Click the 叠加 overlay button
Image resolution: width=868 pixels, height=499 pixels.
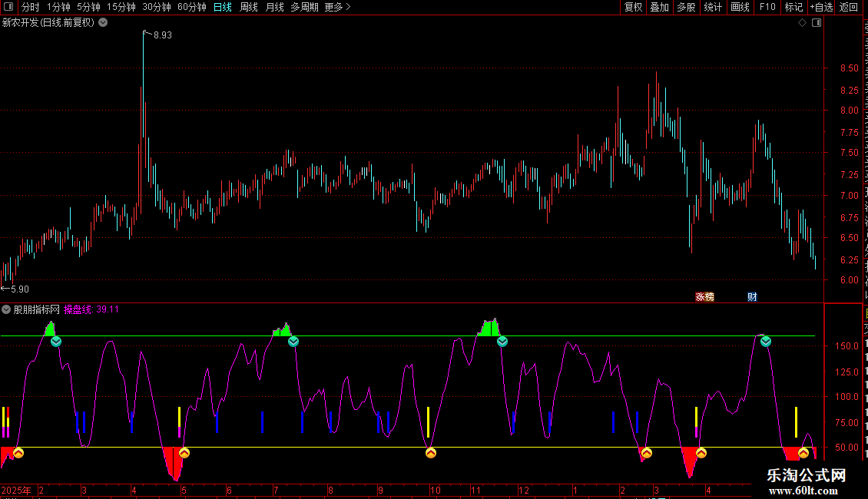click(x=659, y=7)
